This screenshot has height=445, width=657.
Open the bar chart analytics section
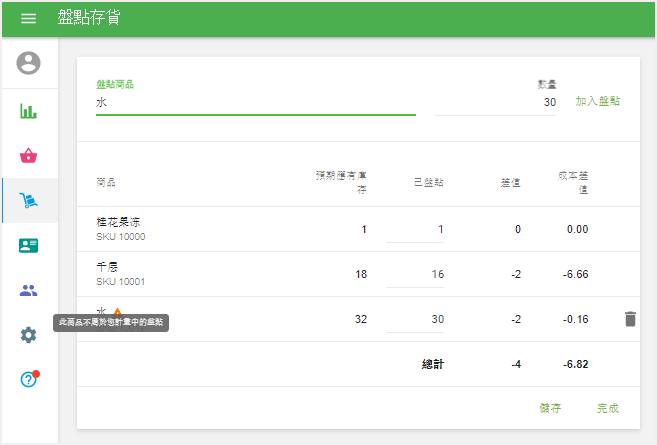point(29,110)
